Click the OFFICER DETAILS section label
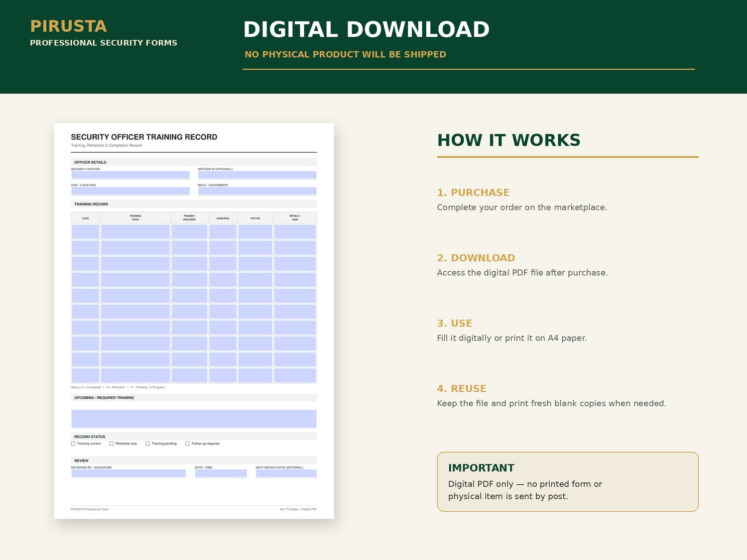Image resolution: width=747 pixels, height=560 pixels. click(90, 162)
